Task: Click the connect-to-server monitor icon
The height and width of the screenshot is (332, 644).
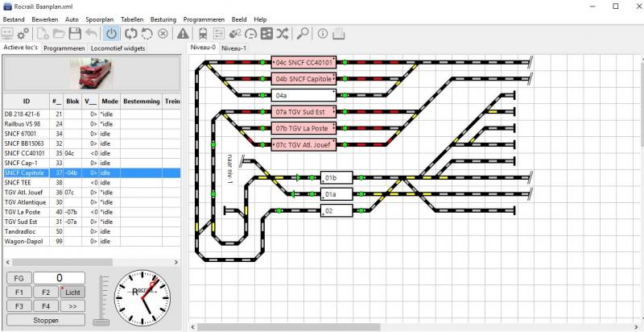Action: pyautogui.click(x=7, y=34)
